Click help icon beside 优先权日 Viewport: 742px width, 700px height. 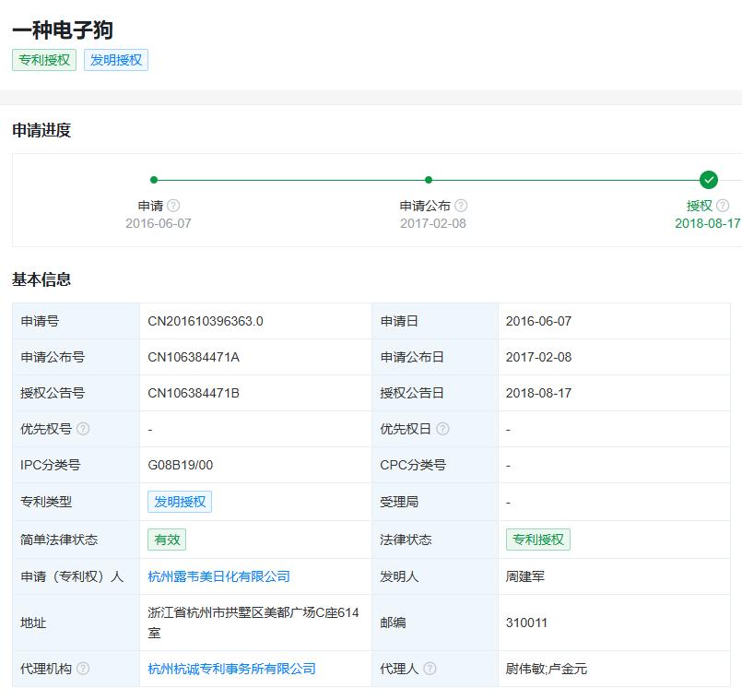pyautogui.click(x=442, y=429)
